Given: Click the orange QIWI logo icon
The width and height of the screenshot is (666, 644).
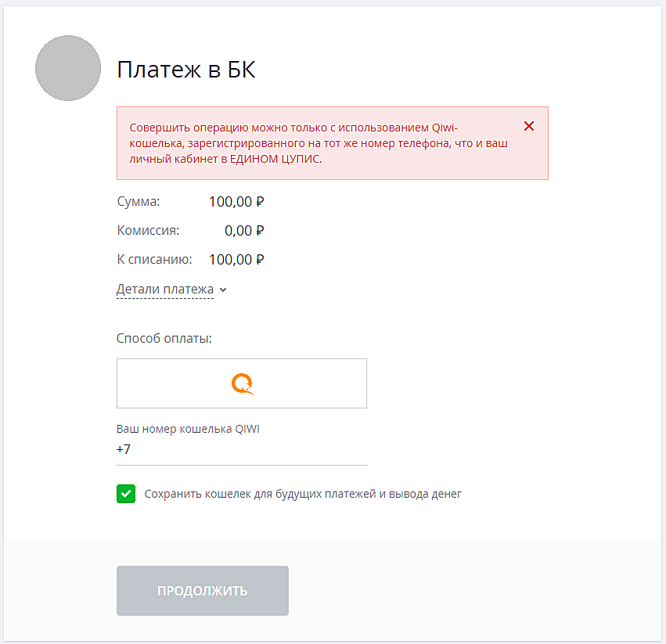Looking at the screenshot, I should [x=242, y=383].
